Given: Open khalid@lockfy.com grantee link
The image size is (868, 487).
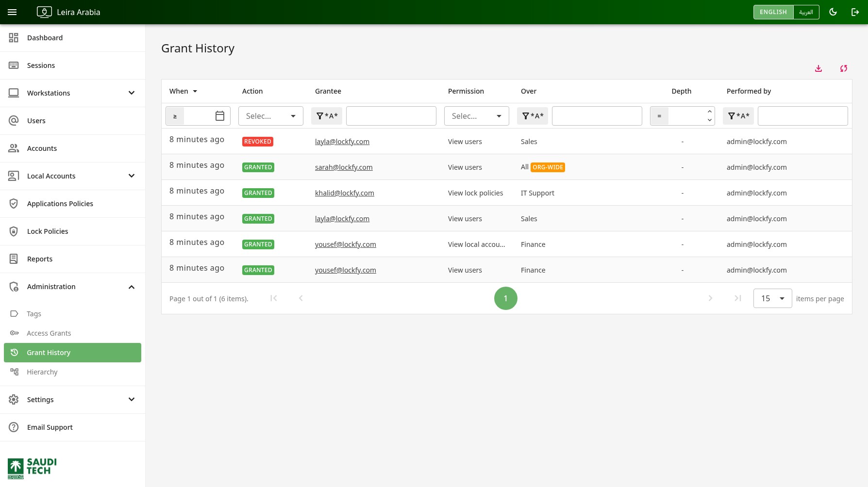Looking at the screenshot, I should (345, 193).
